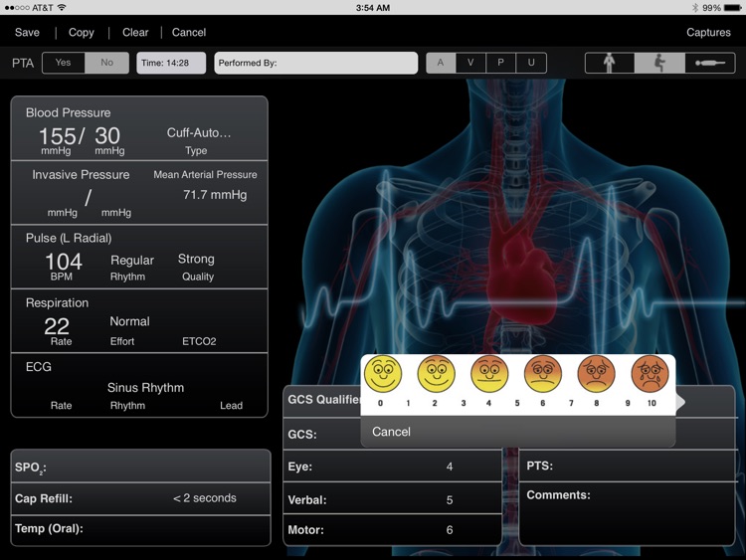Select AVPU level U
Viewport: 746px width, 560px height.
click(531, 63)
